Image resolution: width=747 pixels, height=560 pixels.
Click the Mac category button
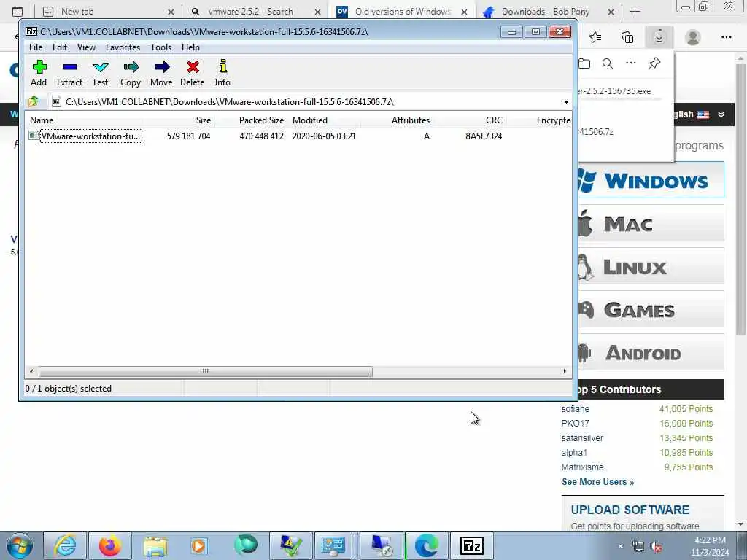click(x=651, y=223)
